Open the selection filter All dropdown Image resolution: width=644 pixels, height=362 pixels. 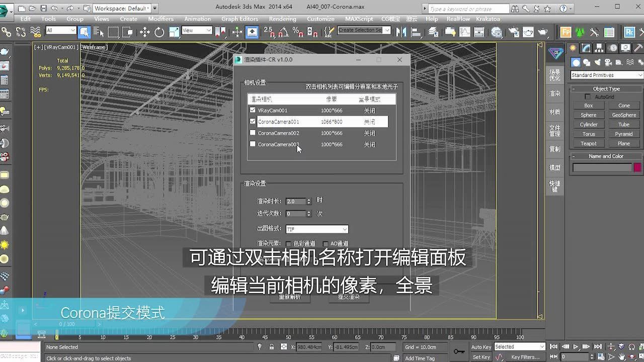pos(61,31)
